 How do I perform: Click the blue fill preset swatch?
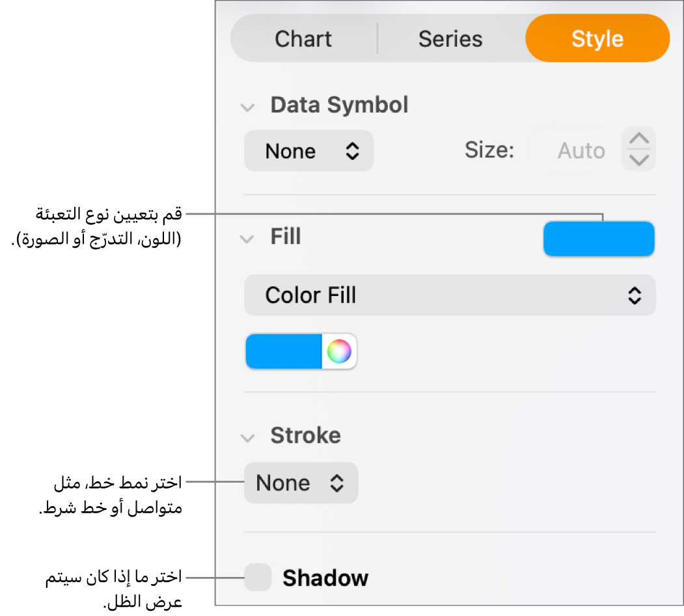pos(599,239)
